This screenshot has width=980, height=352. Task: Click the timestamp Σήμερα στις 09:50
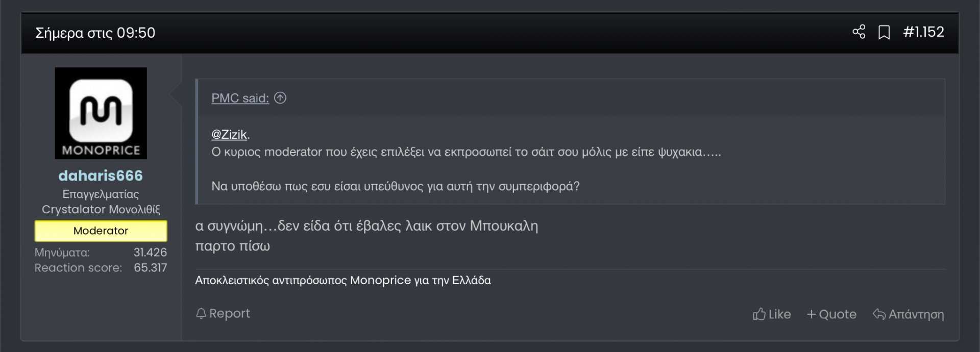click(95, 33)
